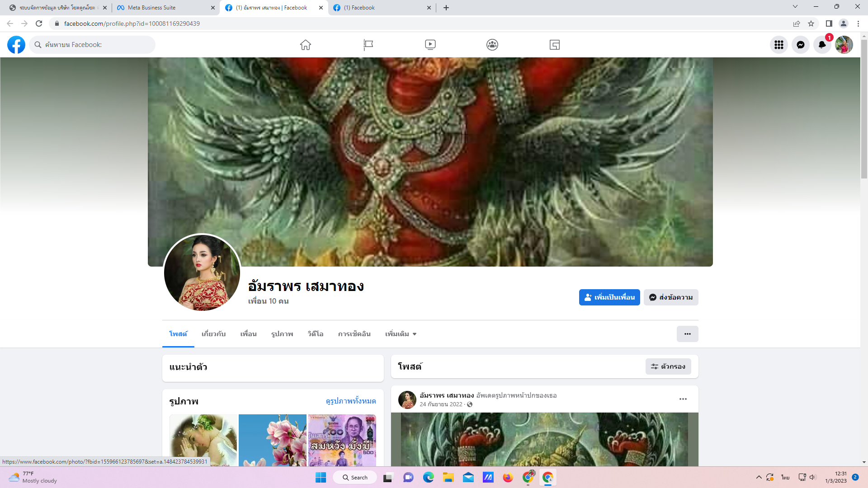Open the profile three-dot options menu

tap(687, 334)
